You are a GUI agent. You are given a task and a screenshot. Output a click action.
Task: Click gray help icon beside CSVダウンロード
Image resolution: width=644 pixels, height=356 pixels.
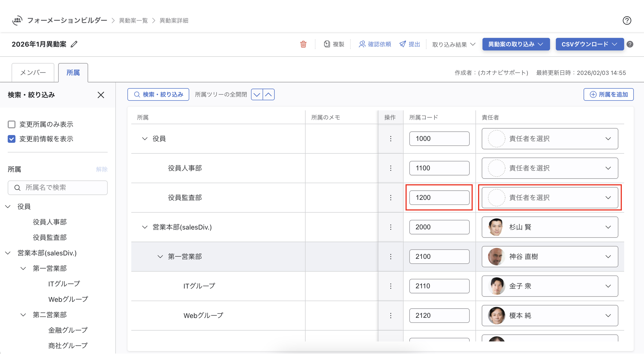(x=630, y=44)
